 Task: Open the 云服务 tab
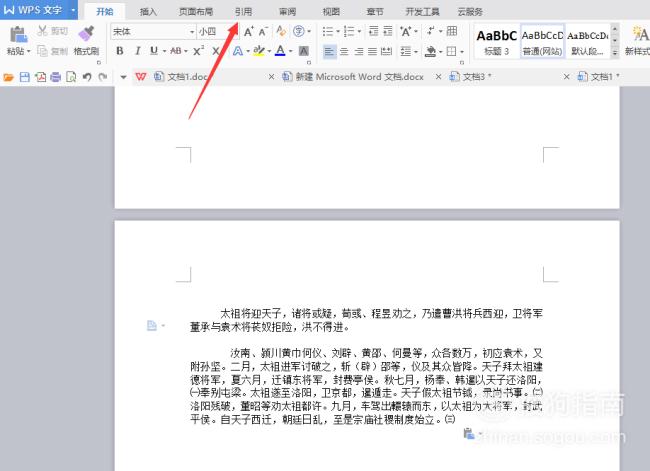(470, 12)
